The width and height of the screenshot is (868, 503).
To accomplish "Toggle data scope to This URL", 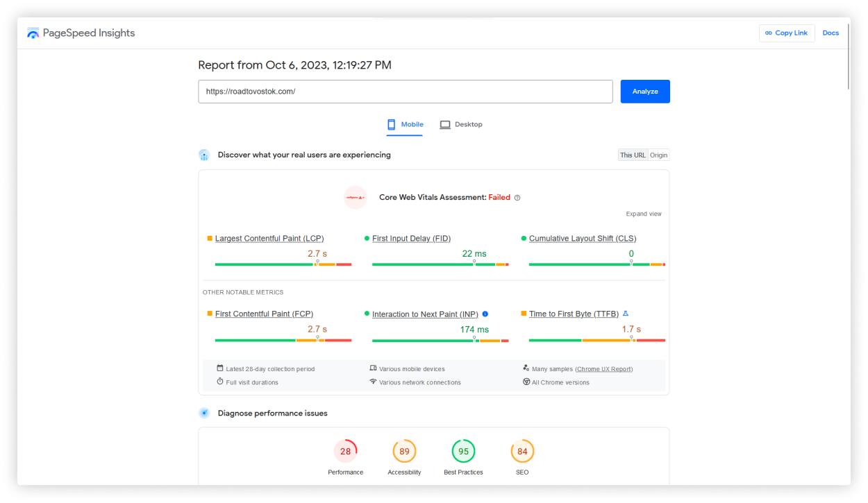I will click(633, 155).
